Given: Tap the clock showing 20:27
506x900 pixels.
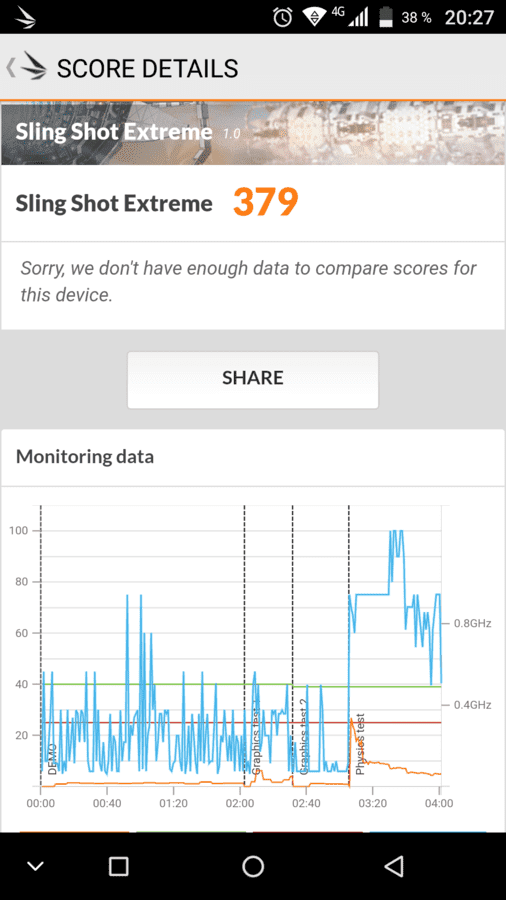Looking at the screenshot, I should 469,17.
